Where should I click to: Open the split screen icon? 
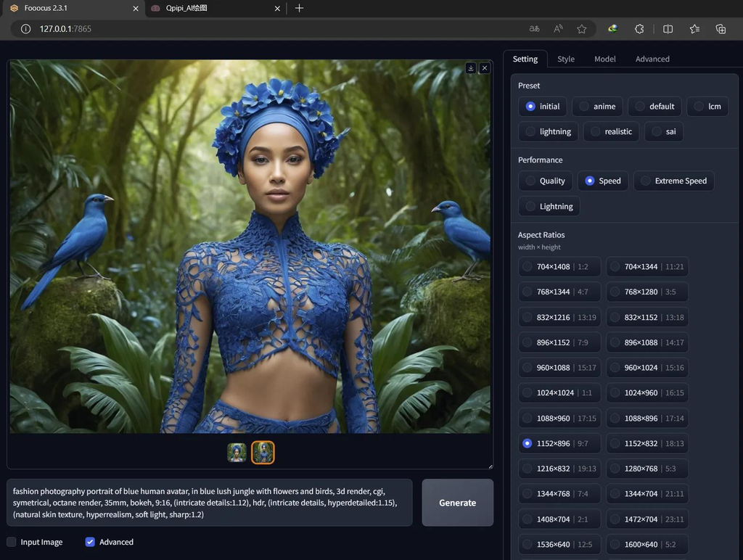pyautogui.click(x=668, y=29)
